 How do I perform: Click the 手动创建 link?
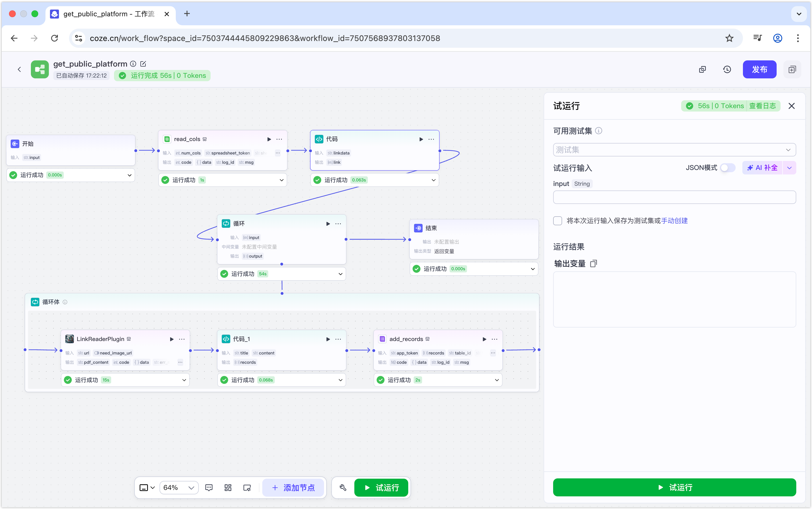(x=674, y=221)
